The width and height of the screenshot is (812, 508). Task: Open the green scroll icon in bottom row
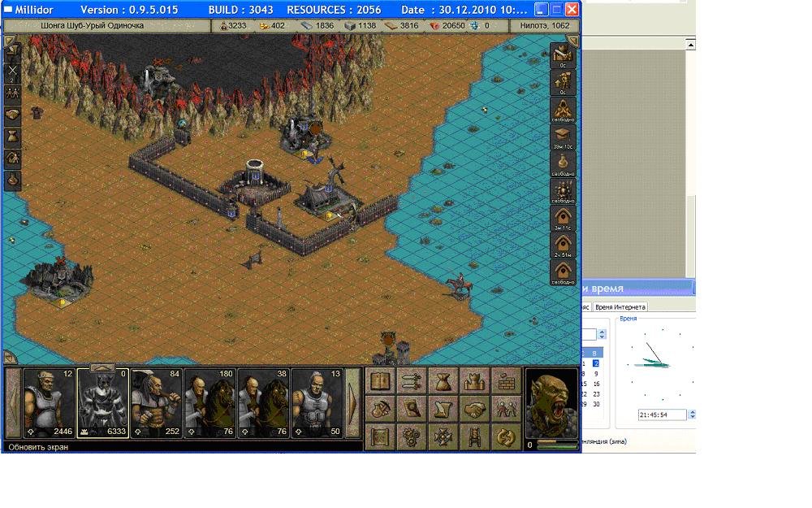click(379, 437)
